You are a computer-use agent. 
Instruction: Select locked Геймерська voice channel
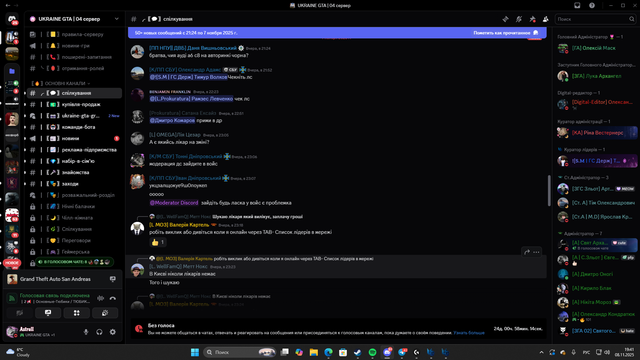click(73, 252)
